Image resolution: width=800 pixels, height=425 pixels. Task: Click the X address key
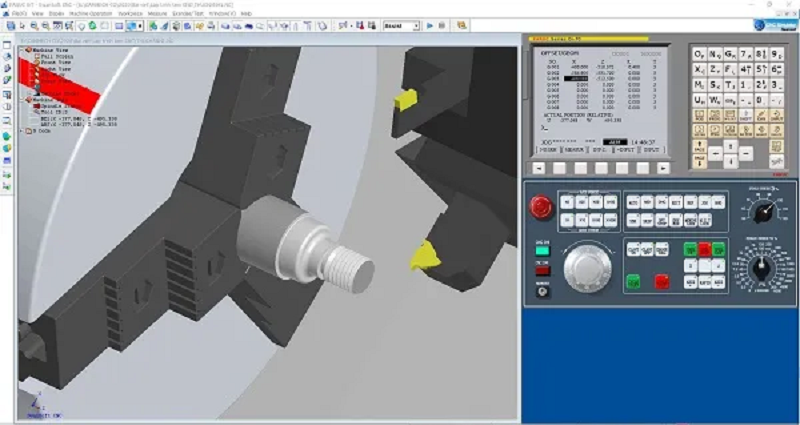pos(699,69)
